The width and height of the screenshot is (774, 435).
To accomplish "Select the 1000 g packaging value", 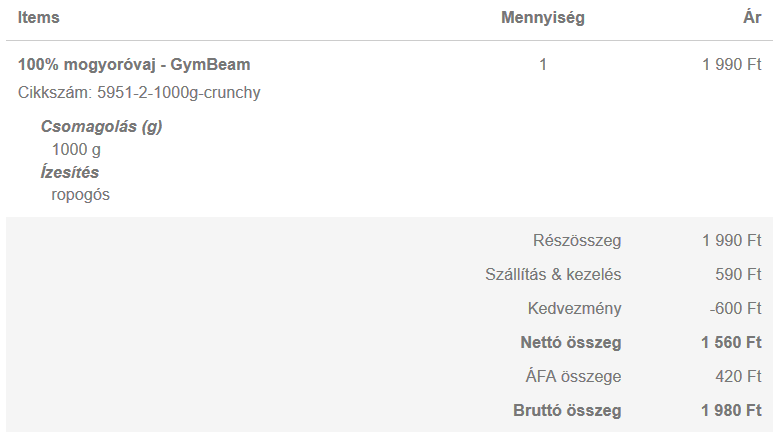I will 76,150.
